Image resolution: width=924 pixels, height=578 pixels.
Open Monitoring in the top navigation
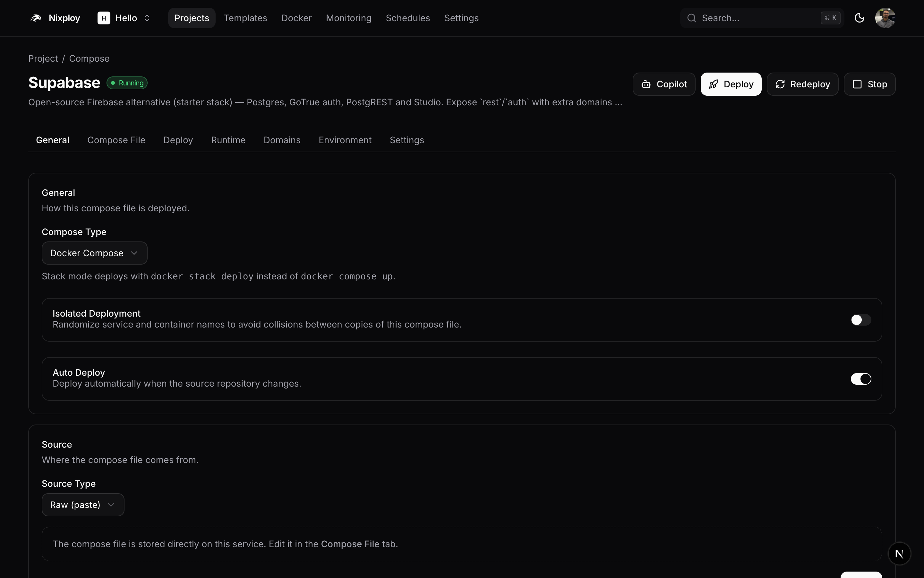349,18
